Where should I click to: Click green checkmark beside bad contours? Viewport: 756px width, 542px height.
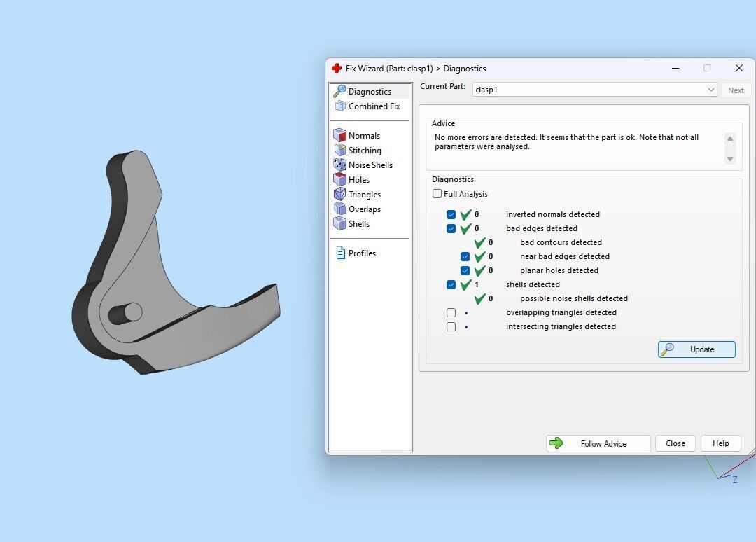click(x=479, y=242)
